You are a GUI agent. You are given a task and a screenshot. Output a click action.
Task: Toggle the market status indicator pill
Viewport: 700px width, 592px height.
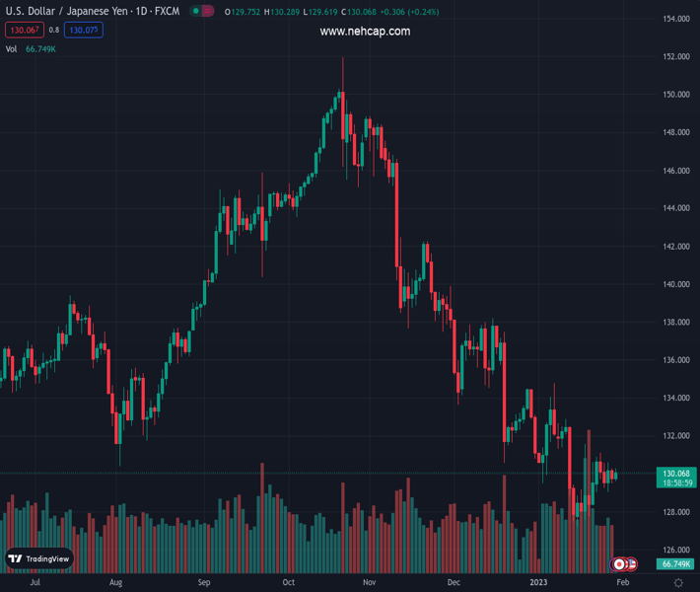pyautogui.click(x=203, y=12)
